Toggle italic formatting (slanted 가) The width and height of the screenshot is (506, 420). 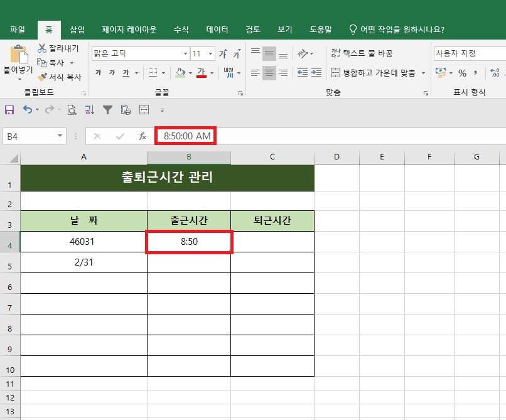tap(112, 73)
